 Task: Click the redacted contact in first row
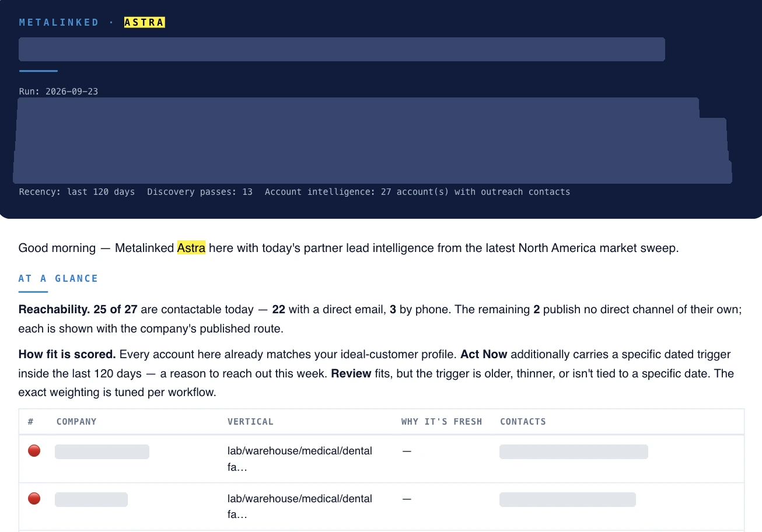(574, 452)
